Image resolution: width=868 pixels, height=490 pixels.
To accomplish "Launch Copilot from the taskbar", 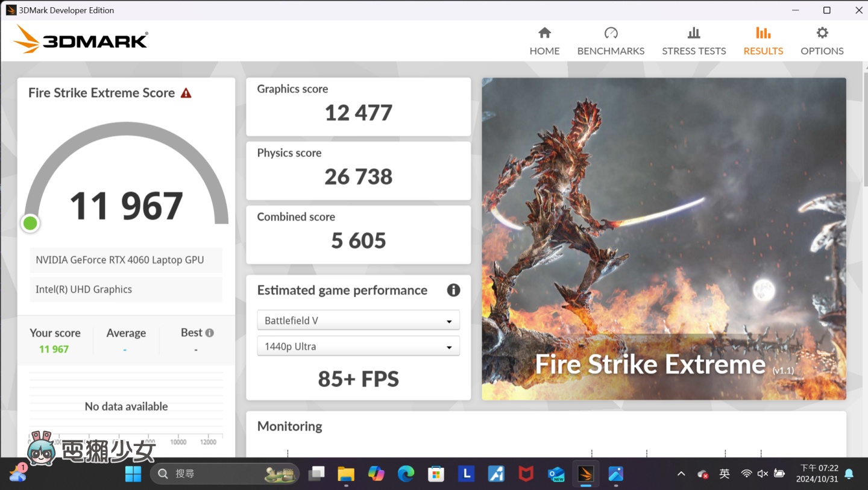I will click(376, 474).
